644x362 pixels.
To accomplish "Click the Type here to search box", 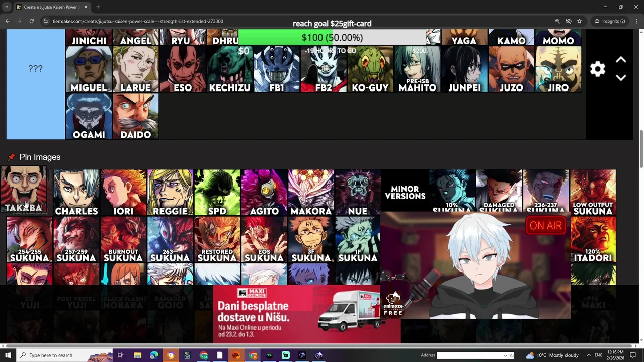I will point(64,355).
